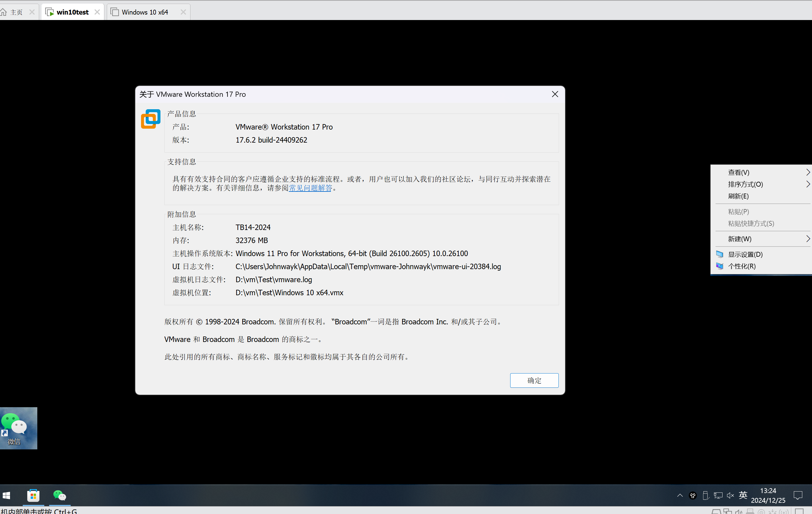Launch Microsoft Store from the taskbar
This screenshot has width=812, height=514.
(33, 495)
